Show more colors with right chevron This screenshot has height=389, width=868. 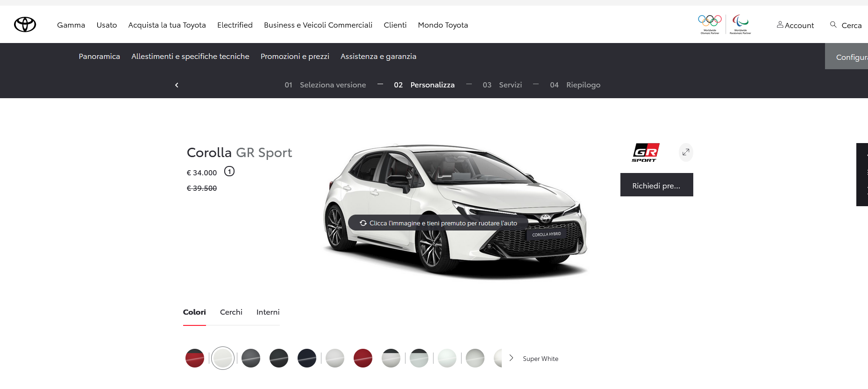coord(511,358)
